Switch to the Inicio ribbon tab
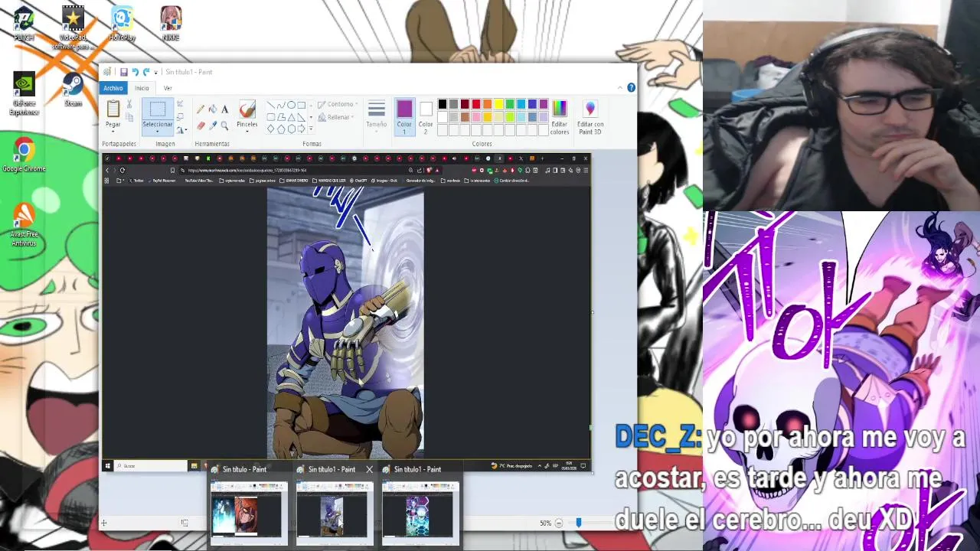 (x=142, y=88)
